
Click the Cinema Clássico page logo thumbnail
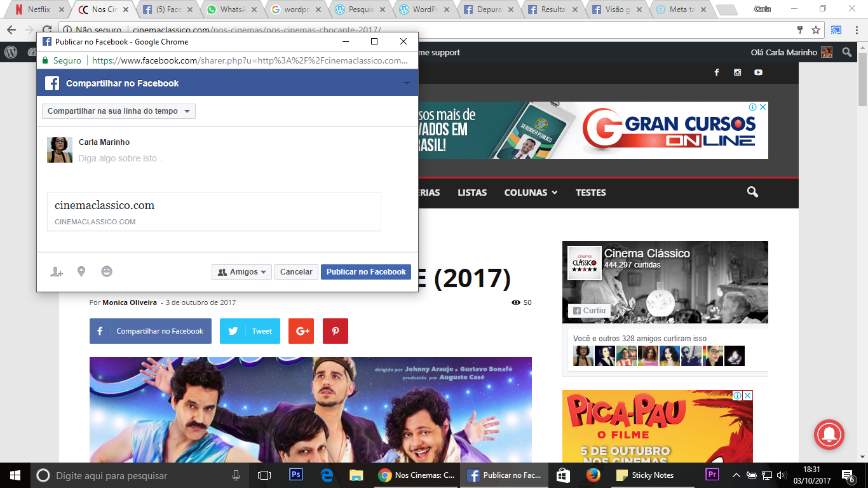coord(584,262)
